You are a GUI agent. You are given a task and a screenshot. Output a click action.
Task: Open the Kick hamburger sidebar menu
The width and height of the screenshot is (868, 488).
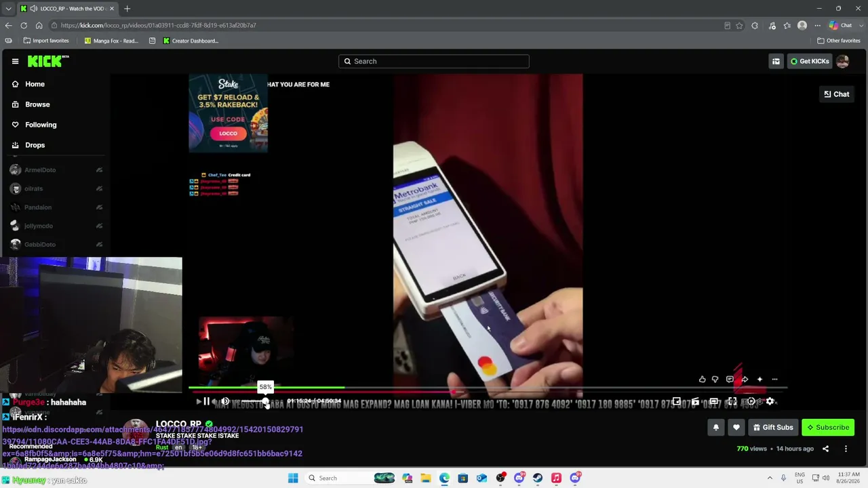(x=15, y=61)
